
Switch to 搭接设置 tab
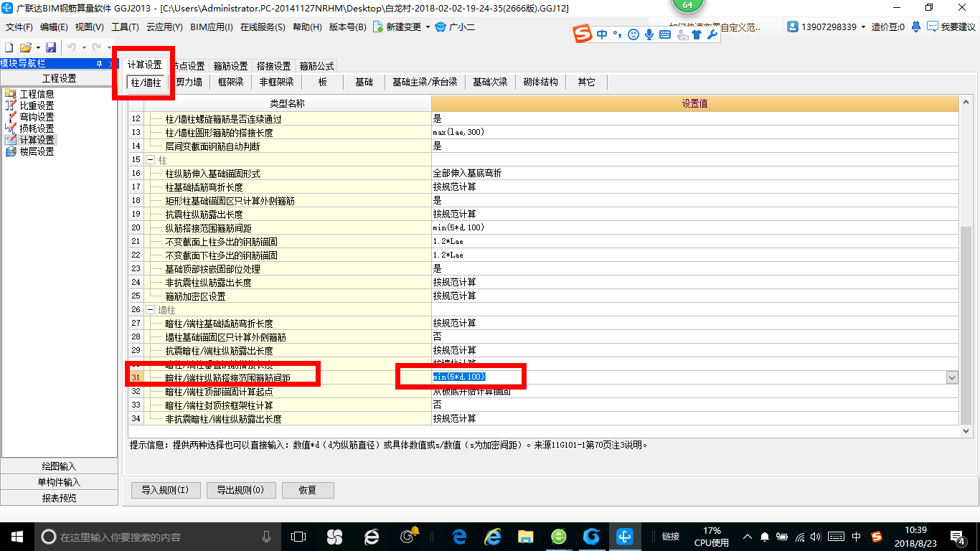point(273,66)
